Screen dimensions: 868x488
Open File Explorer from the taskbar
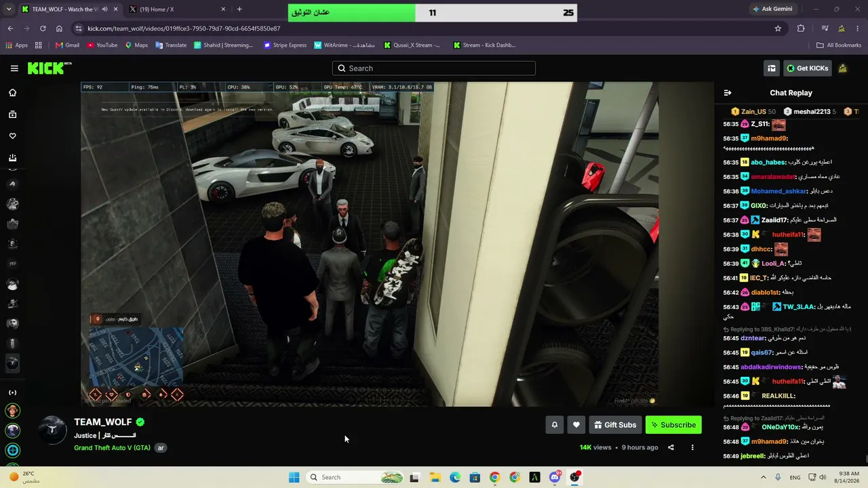(435, 477)
